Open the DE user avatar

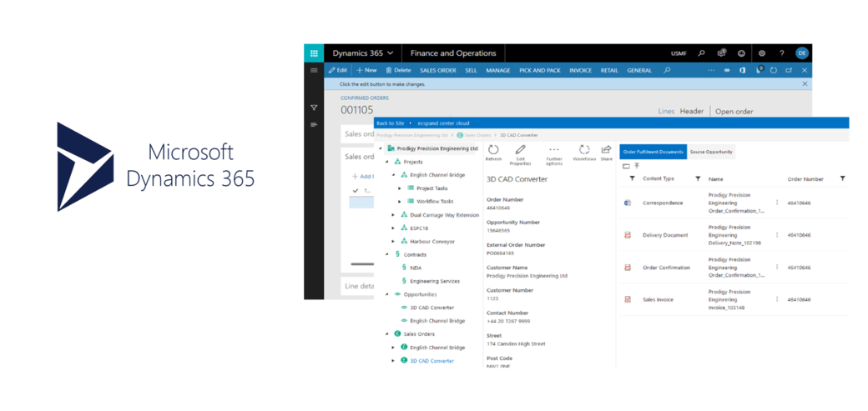(x=801, y=53)
